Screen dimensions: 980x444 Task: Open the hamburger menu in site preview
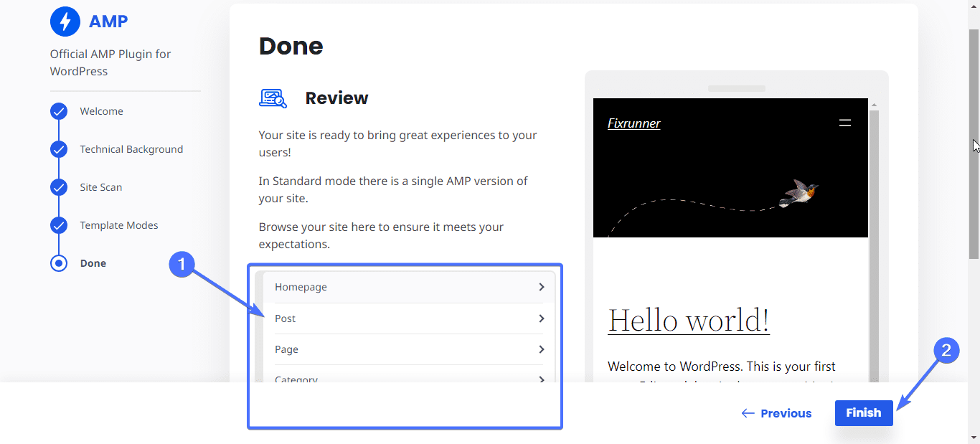[845, 123]
